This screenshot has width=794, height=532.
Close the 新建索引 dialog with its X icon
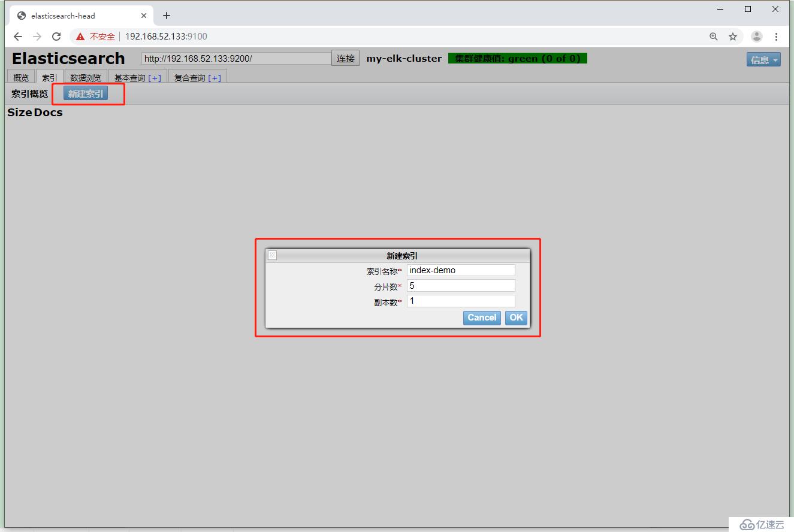(272, 255)
